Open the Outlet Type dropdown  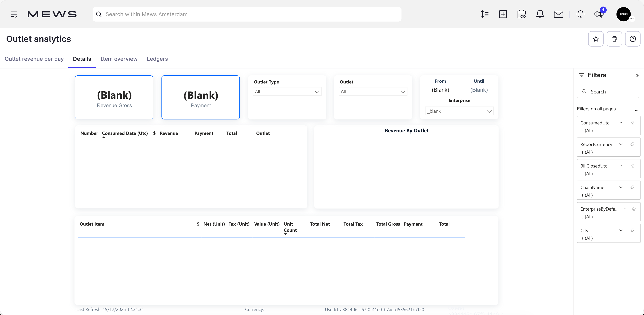click(x=287, y=92)
